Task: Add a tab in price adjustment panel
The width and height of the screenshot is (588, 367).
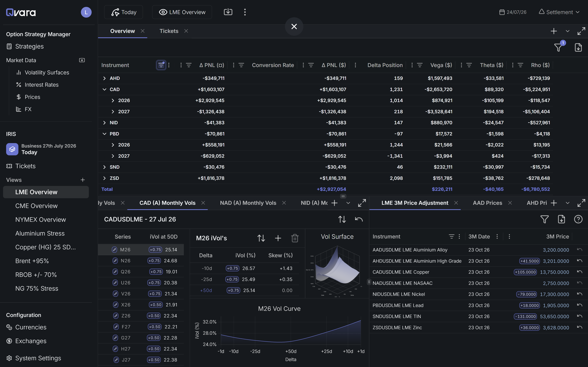Action: coord(554,203)
